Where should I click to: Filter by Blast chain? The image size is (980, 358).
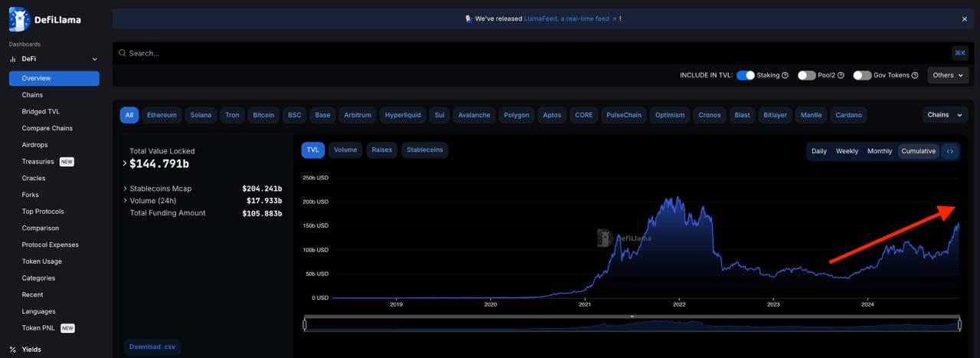(x=742, y=115)
